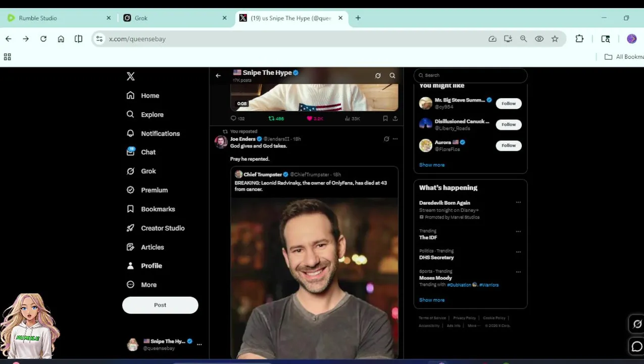Open Chief Trumpster quoted post author
This screenshot has width=644, height=364.
pos(263,174)
